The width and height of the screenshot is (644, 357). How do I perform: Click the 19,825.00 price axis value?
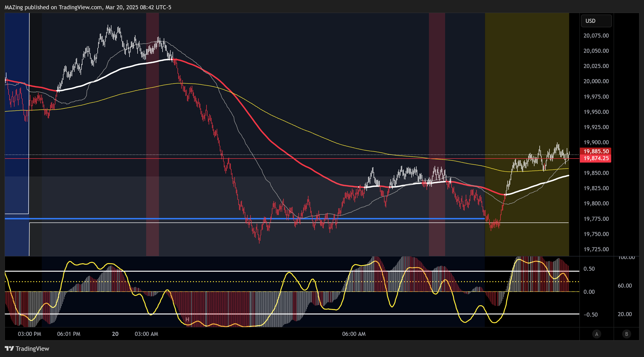596,188
